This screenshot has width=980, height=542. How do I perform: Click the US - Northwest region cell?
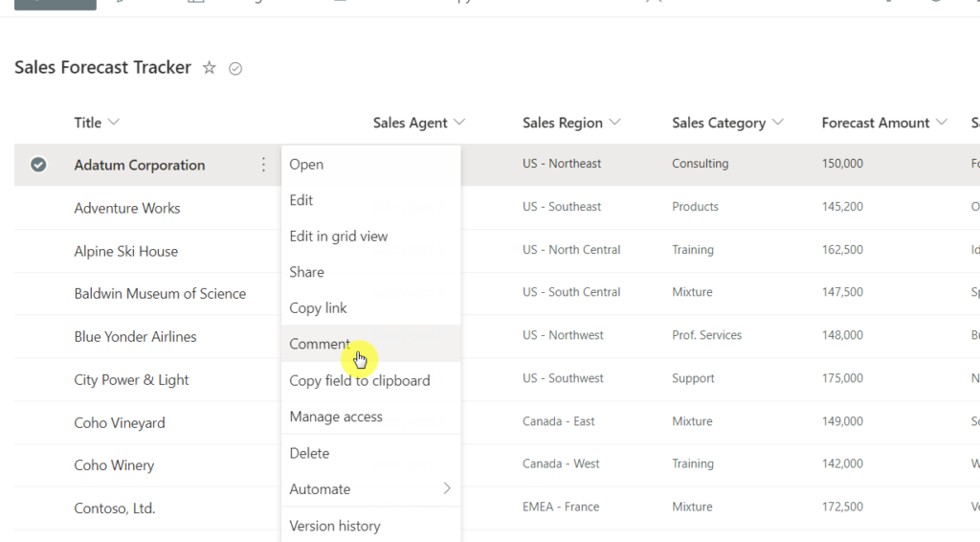563,335
